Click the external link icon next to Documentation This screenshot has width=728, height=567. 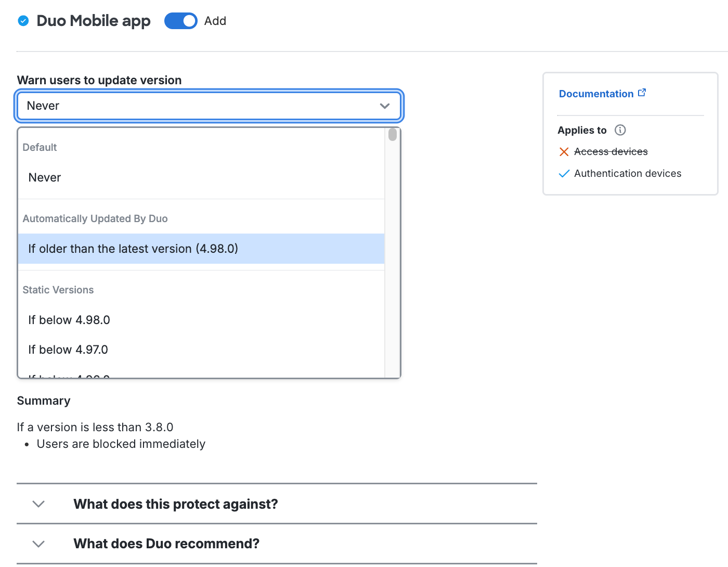click(x=643, y=92)
